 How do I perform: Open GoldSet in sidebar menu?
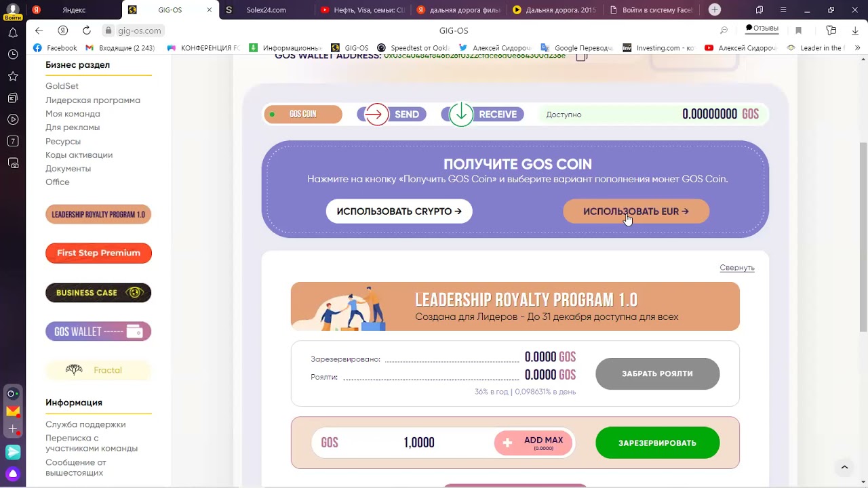click(62, 86)
